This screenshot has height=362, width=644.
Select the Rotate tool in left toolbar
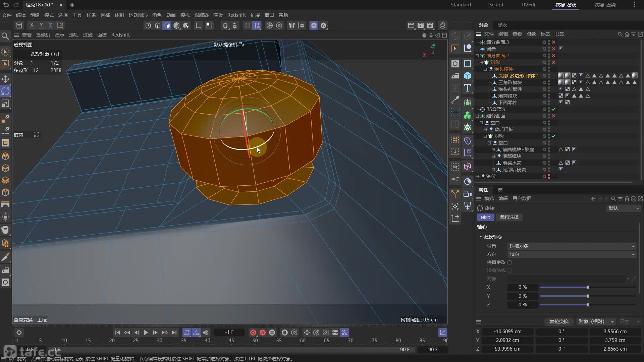tap(5, 91)
